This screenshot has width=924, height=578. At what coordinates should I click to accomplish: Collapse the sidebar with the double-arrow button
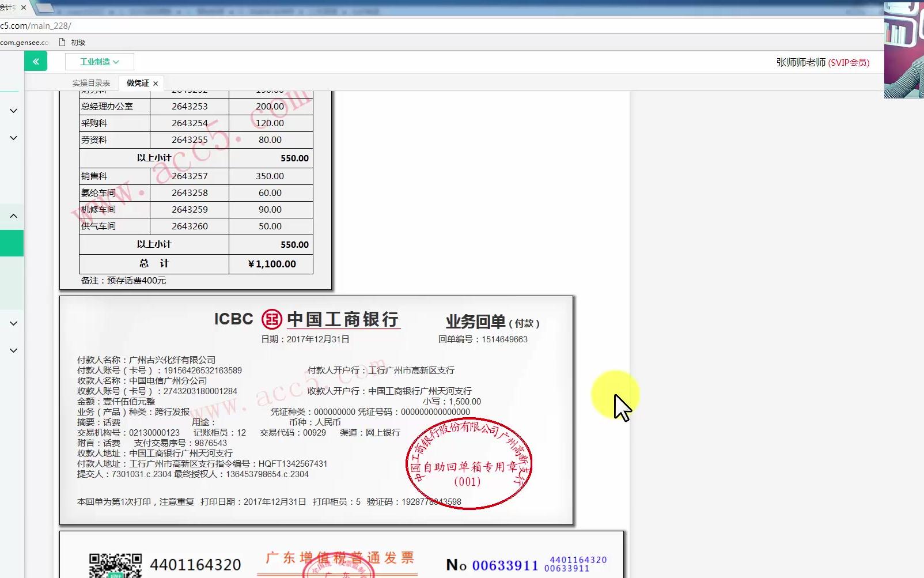(x=36, y=61)
